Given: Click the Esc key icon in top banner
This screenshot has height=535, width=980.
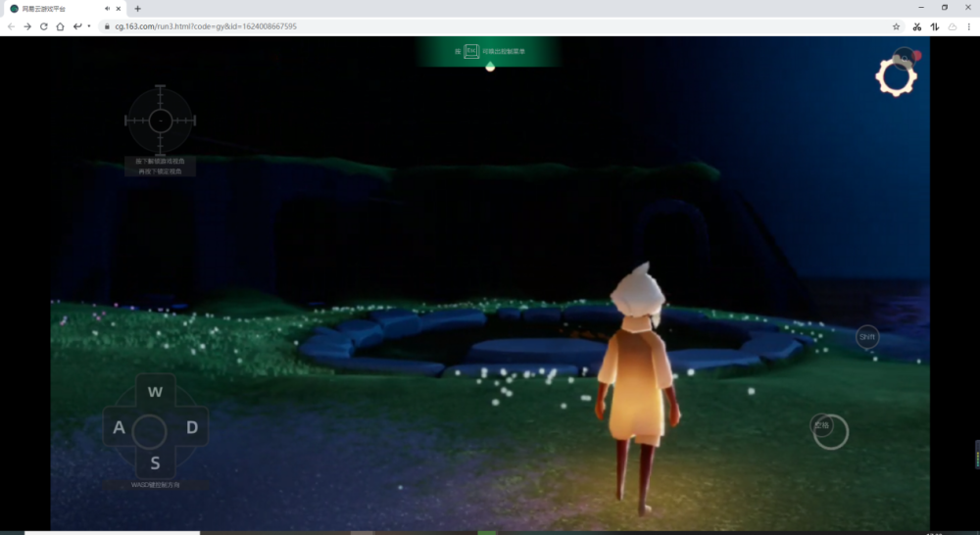Looking at the screenshot, I should 472,51.
